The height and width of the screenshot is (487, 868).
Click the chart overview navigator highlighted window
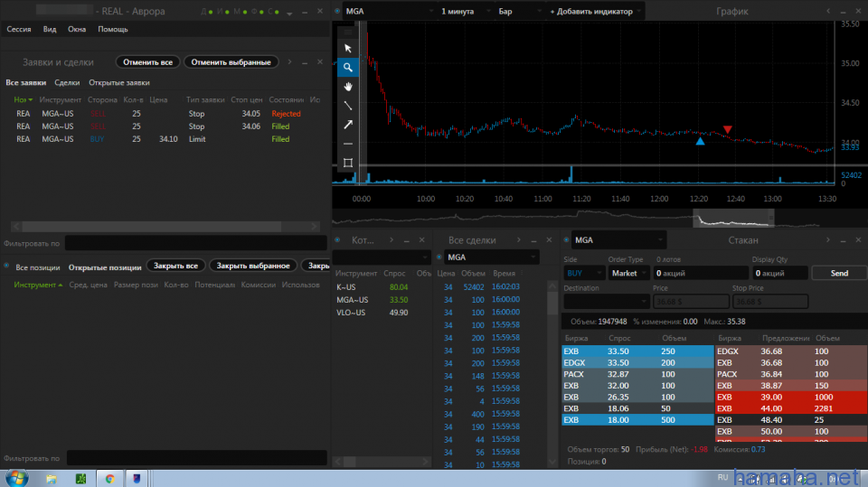pos(733,219)
